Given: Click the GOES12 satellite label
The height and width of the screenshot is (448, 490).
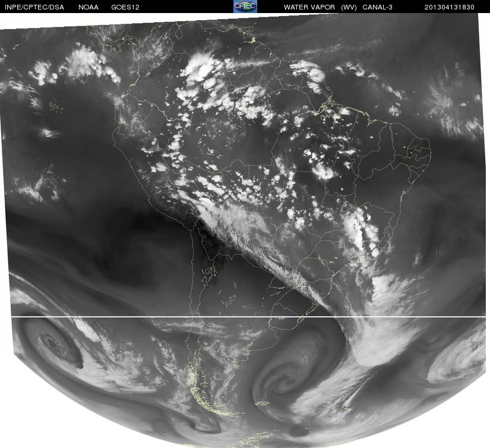Looking at the screenshot, I should [125, 7].
